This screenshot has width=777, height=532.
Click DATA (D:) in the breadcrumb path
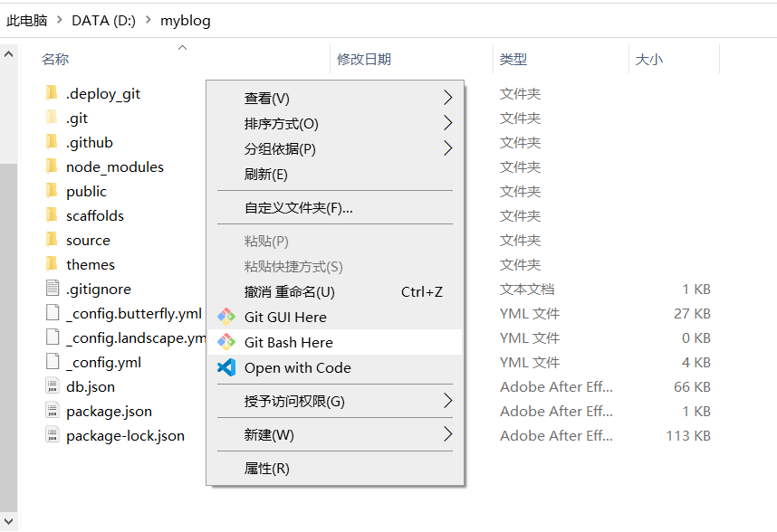pyautogui.click(x=103, y=20)
